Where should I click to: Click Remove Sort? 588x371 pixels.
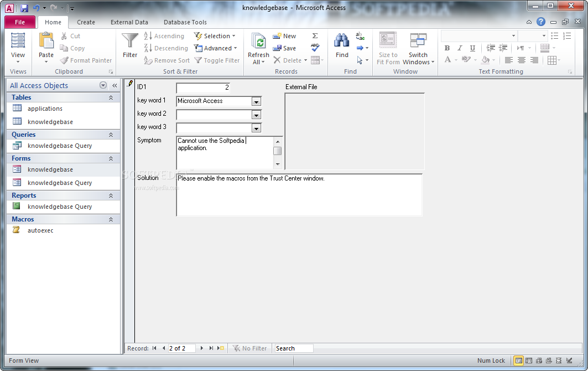pyautogui.click(x=167, y=60)
